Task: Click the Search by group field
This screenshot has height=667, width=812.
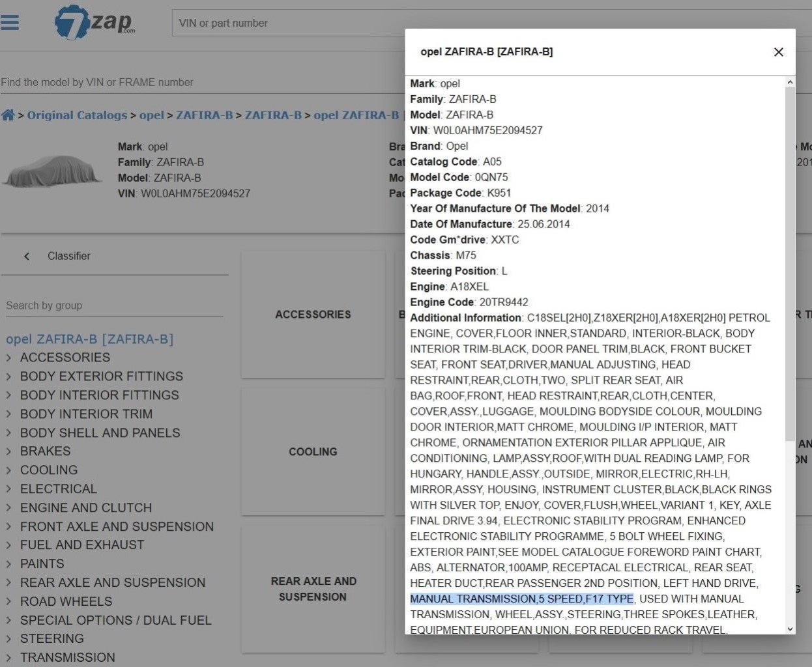Action: point(114,305)
